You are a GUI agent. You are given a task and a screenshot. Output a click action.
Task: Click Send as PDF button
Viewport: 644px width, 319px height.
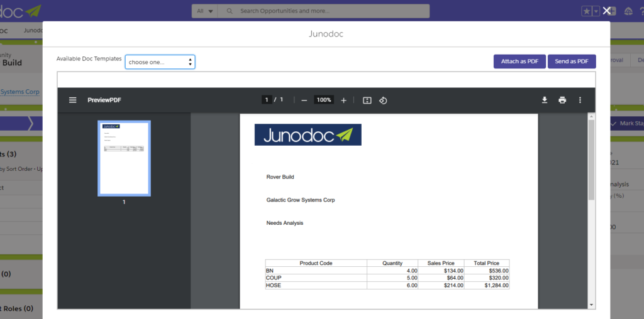[572, 62]
